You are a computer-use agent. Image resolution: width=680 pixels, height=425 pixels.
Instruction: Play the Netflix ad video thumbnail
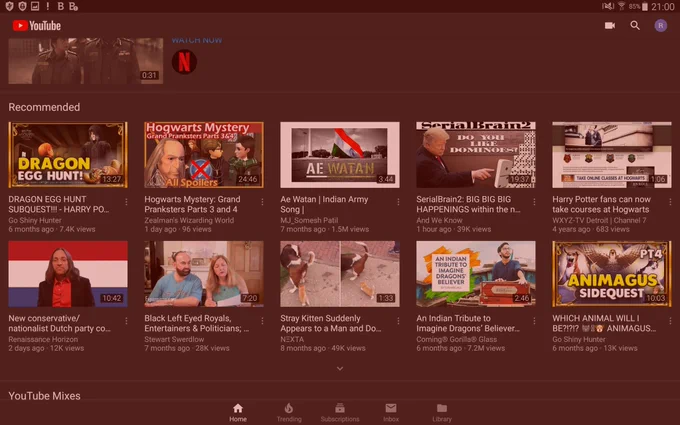85,61
